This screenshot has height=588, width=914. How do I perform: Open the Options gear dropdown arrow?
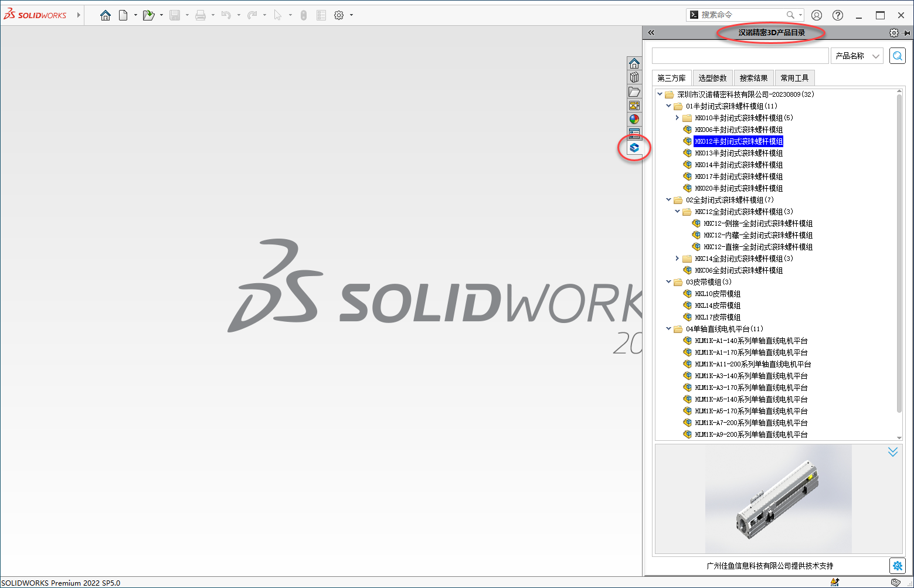351,15
